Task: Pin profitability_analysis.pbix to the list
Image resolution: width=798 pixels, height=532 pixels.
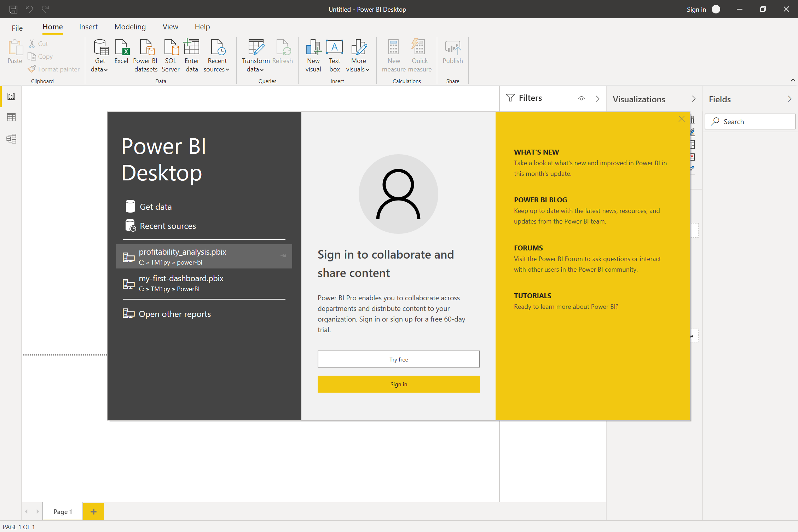Action: (283, 256)
